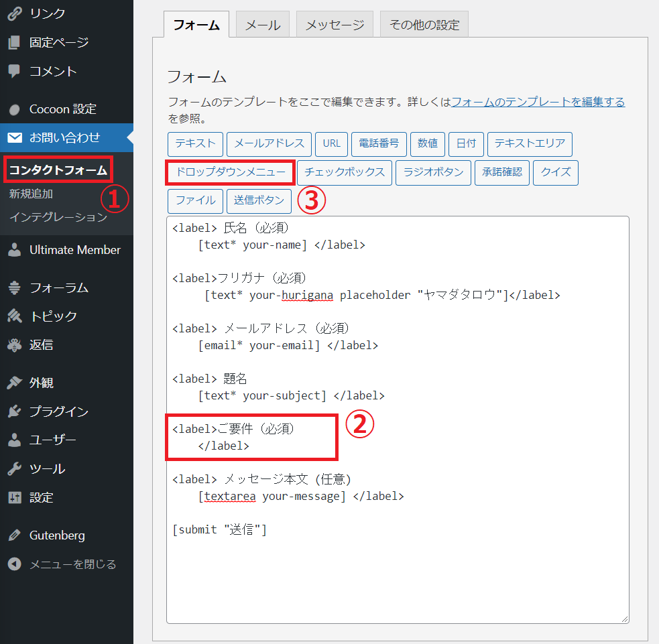This screenshot has height=644, width=659.
Task: Open the お問い合わせ menu
Action: (66, 137)
